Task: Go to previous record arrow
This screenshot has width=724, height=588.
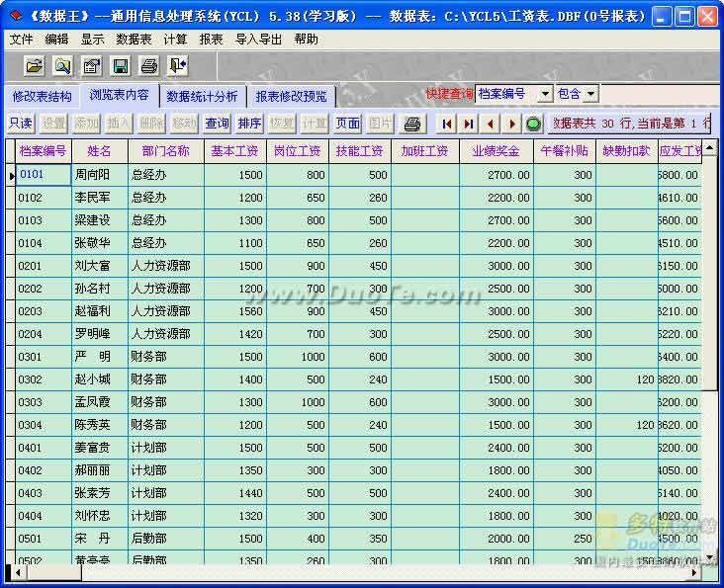Action: [x=491, y=124]
